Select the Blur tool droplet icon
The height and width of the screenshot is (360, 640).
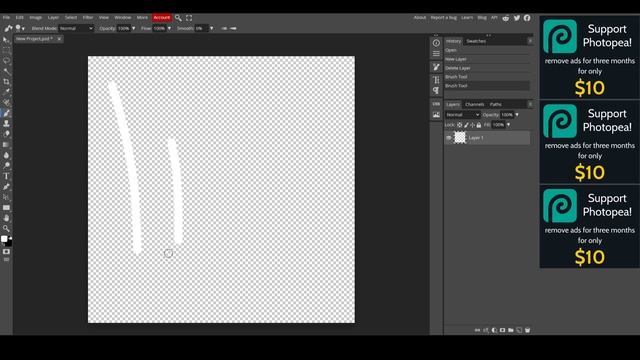click(6, 155)
